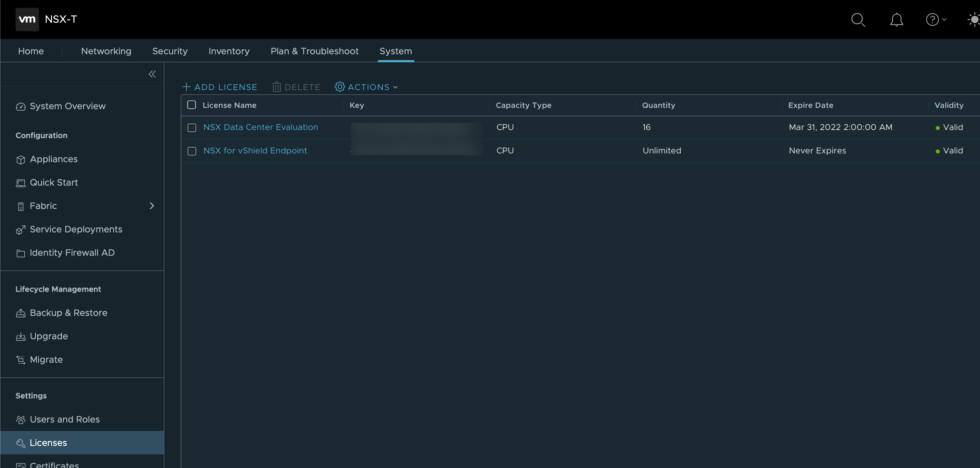This screenshot has width=980, height=468.
Task: Click the quantity value '16'
Action: click(x=646, y=127)
